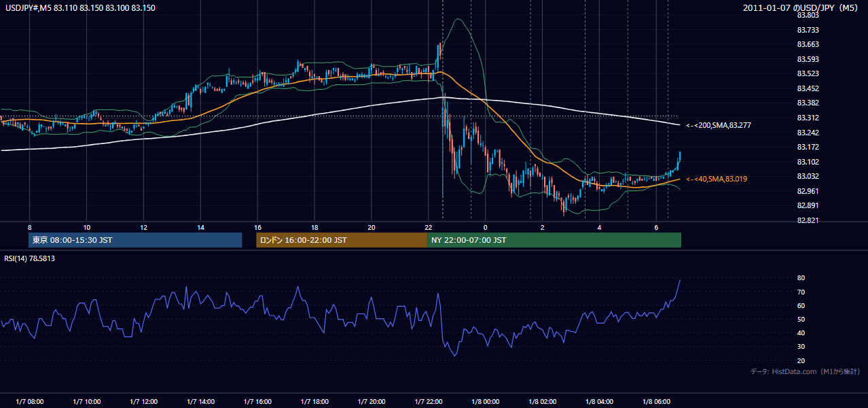Click price axis value 83.452

click(x=808, y=88)
